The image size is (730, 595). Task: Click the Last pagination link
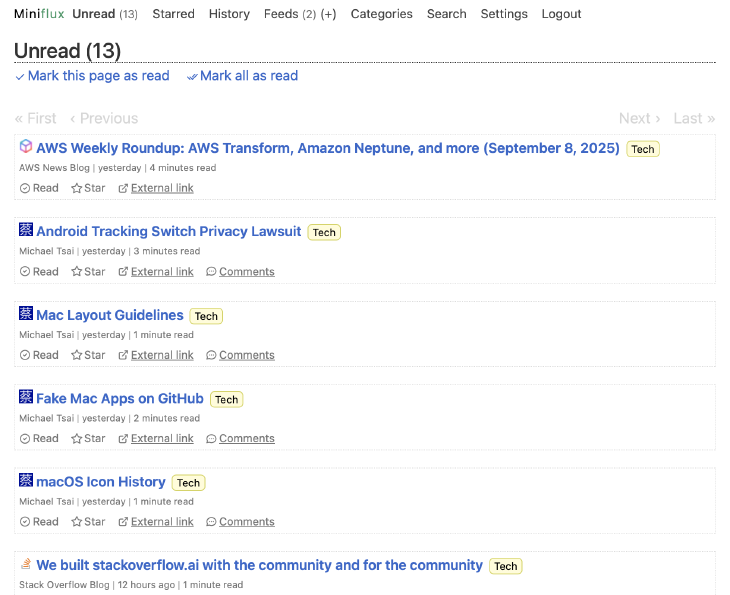tap(694, 118)
